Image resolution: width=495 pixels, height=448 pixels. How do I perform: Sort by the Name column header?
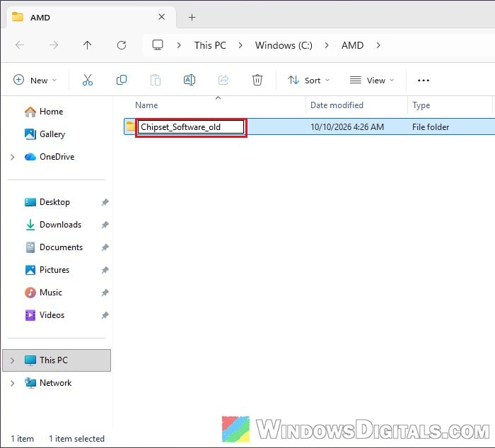(146, 105)
